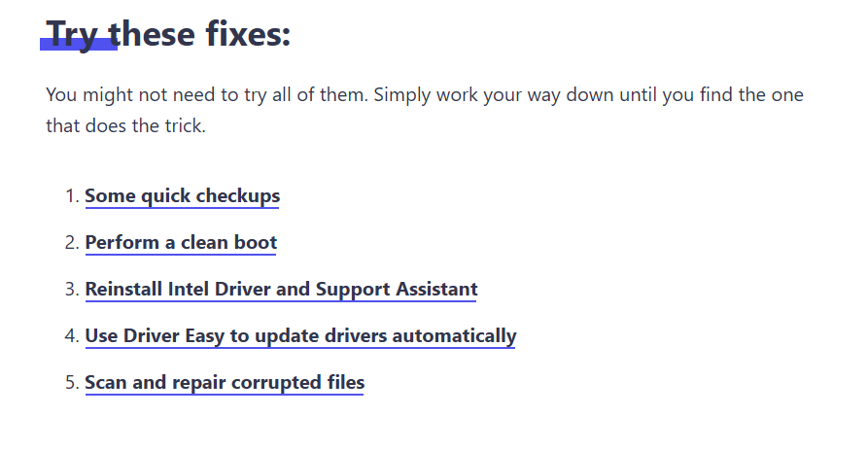Select "Reinstall Intel Driver and Support Assistant" link
The image size is (868, 451).
tap(281, 289)
